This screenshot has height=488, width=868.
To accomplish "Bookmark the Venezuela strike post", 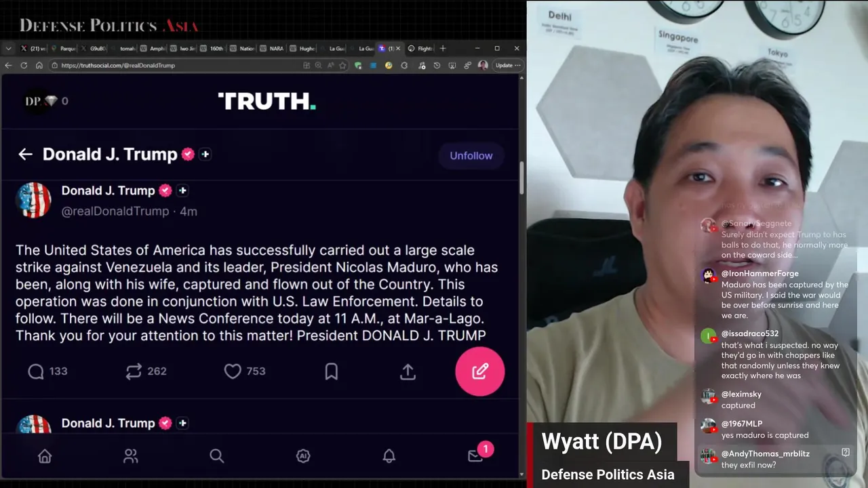I will (x=332, y=371).
